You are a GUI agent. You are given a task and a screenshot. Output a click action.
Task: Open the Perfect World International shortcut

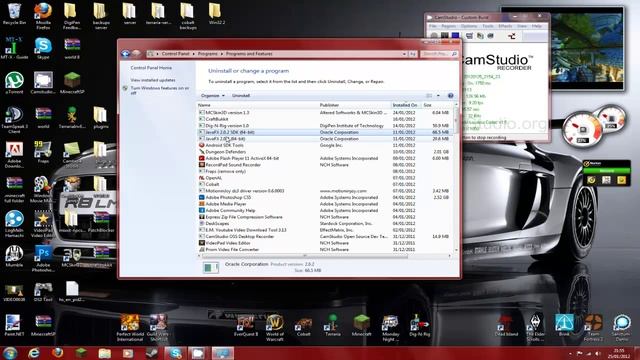(x=130, y=328)
